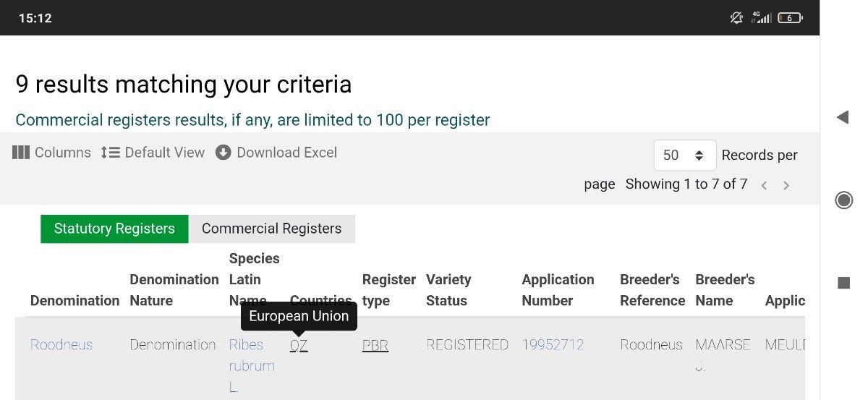
Task: Click the PBR register type abbreviation
Action: coord(375,345)
